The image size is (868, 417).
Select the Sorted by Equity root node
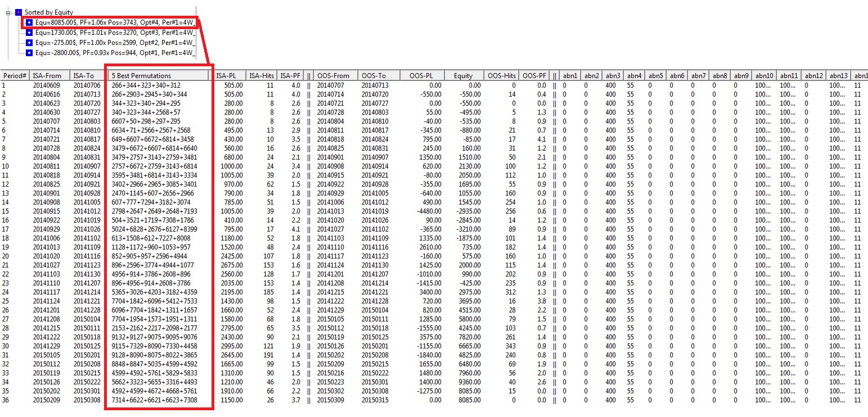(x=48, y=12)
